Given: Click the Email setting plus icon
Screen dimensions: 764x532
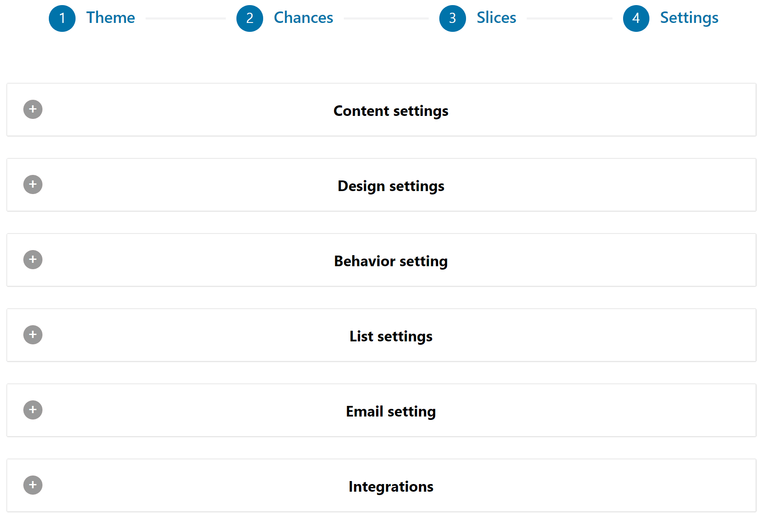Looking at the screenshot, I should [x=33, y=410].
